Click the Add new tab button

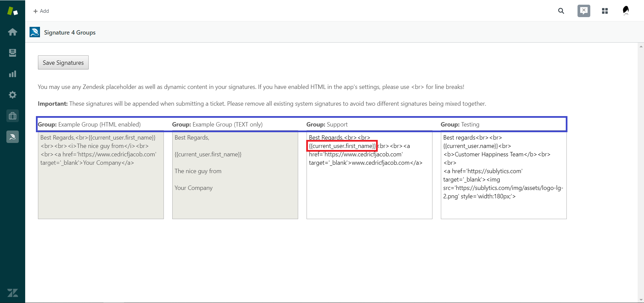[41, 11]
